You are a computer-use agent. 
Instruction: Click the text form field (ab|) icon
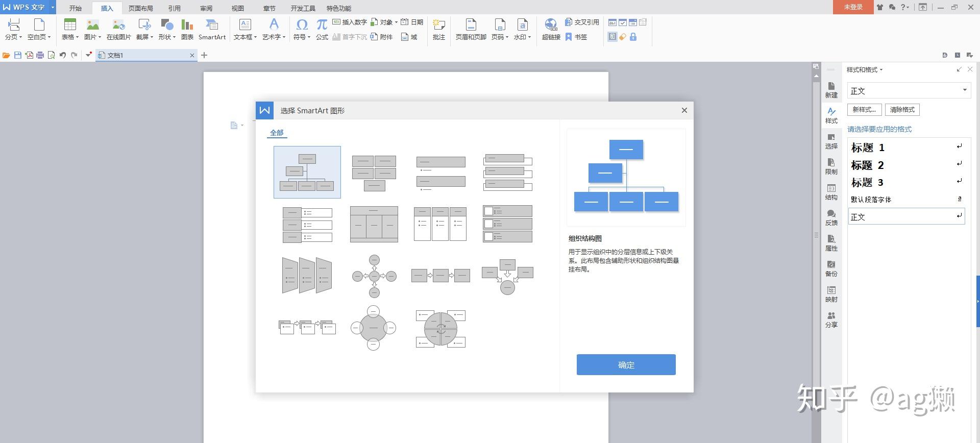click(x=612, y=22)
